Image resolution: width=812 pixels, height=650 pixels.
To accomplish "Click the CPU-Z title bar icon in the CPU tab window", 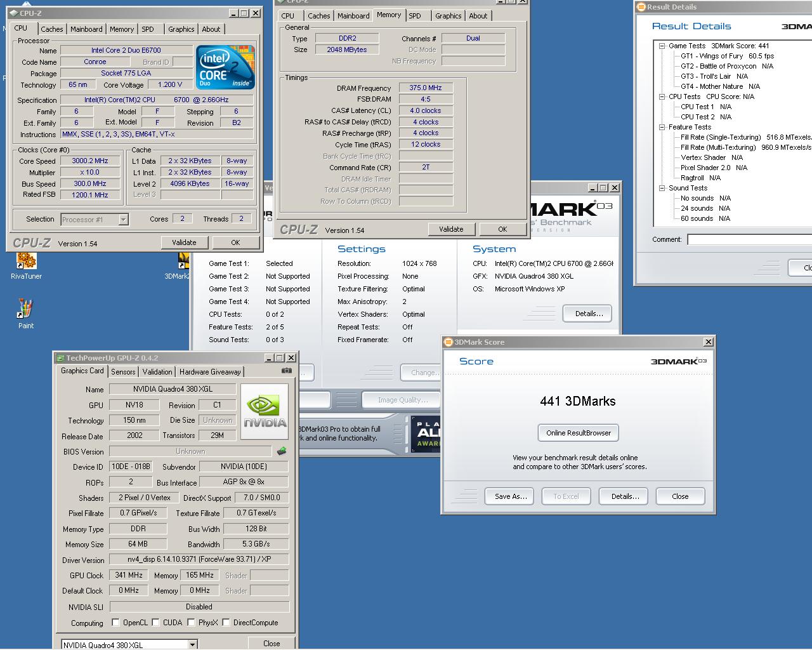I will 13,13.
